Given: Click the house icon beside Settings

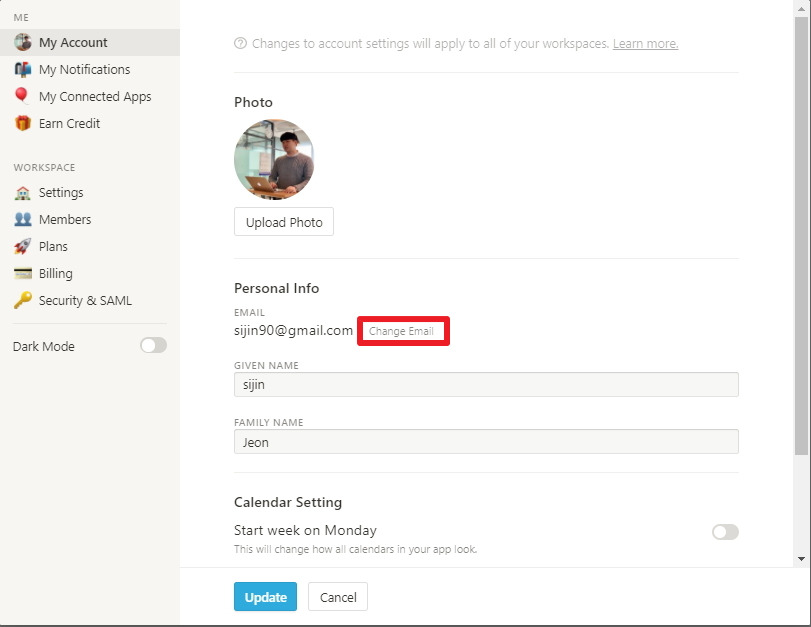Looking at the screenshot, I should pos(22,193).
